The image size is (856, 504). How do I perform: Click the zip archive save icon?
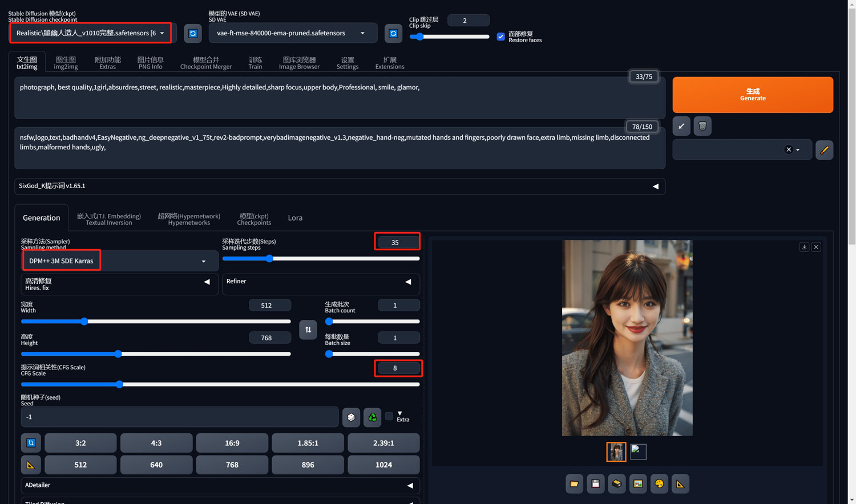click(617, 484)
